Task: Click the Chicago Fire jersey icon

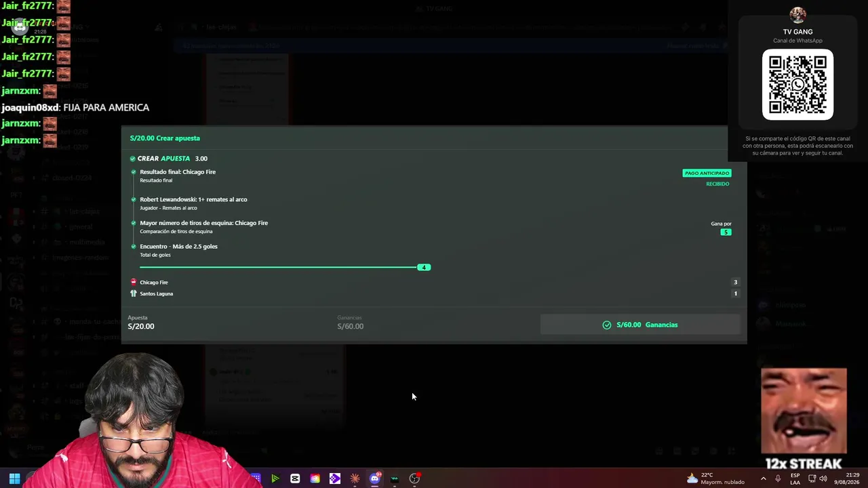Action: coord(134,282)
